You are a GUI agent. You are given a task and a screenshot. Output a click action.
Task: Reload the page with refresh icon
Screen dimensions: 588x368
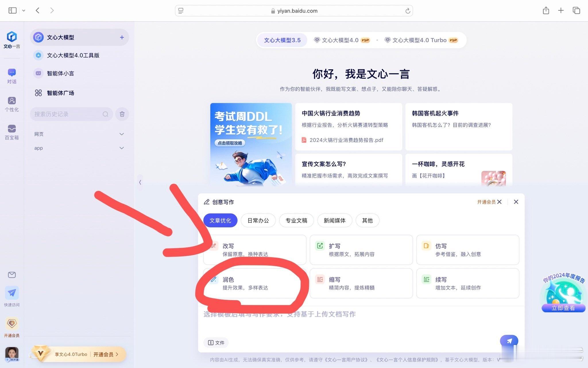click(407, 11)
